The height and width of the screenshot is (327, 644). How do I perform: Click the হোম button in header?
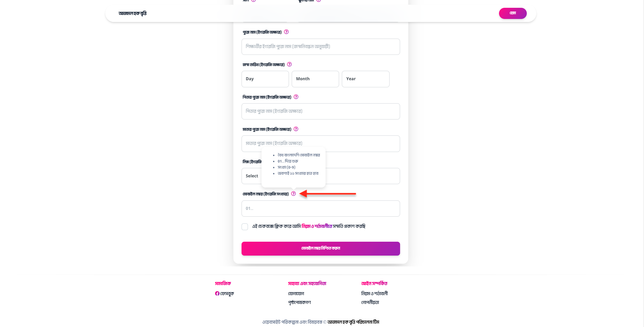pos(513,13)
